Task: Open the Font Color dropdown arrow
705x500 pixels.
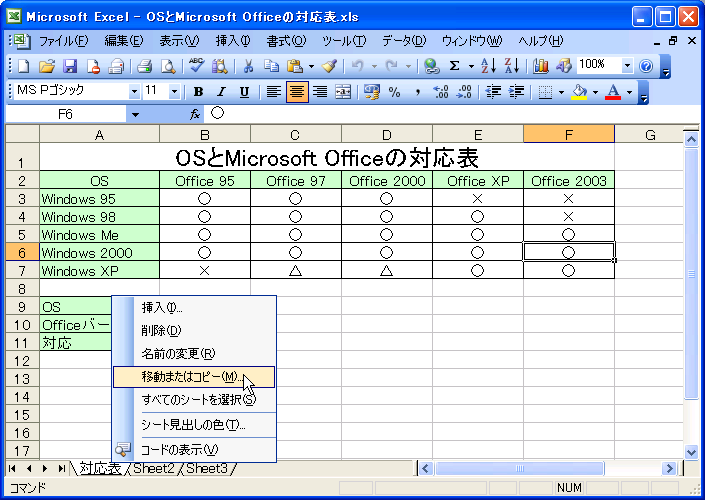Action: [629, 93]
